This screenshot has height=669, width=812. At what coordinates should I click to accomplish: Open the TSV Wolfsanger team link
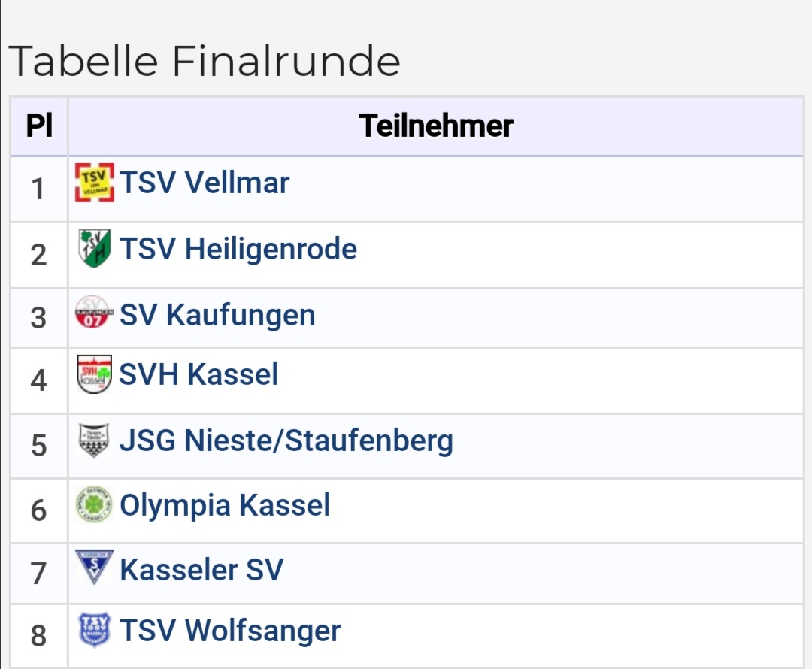(x=230, y=631)
